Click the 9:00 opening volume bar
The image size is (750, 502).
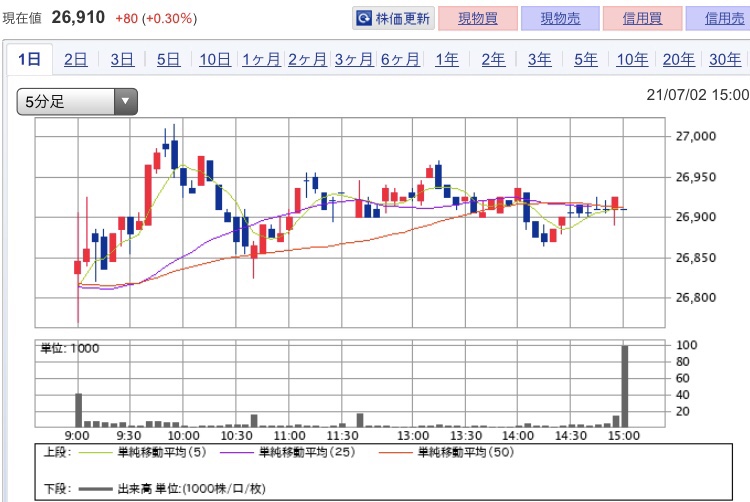tap(78, 410)
